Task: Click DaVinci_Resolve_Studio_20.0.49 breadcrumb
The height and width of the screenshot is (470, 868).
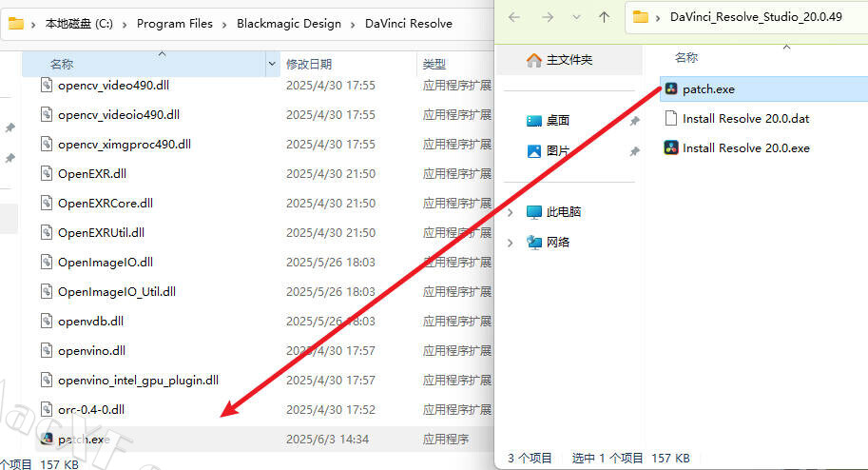Action: coord(756,16)
